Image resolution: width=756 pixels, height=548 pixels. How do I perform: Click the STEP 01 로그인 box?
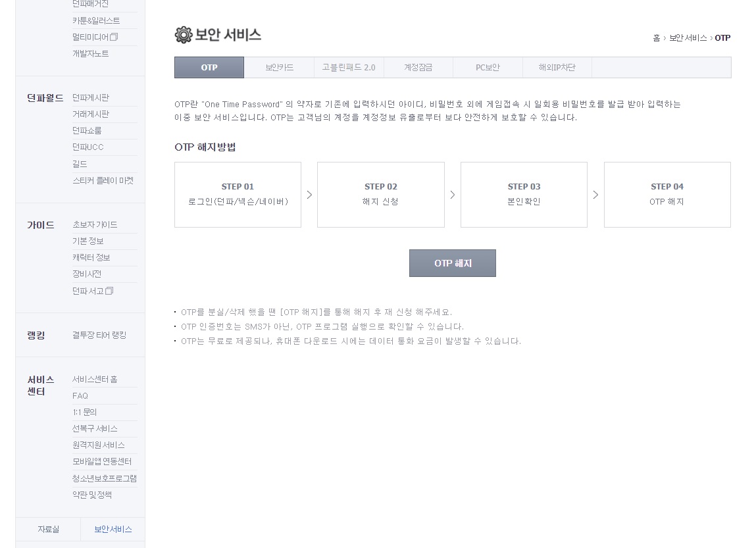tap(238, 195)
